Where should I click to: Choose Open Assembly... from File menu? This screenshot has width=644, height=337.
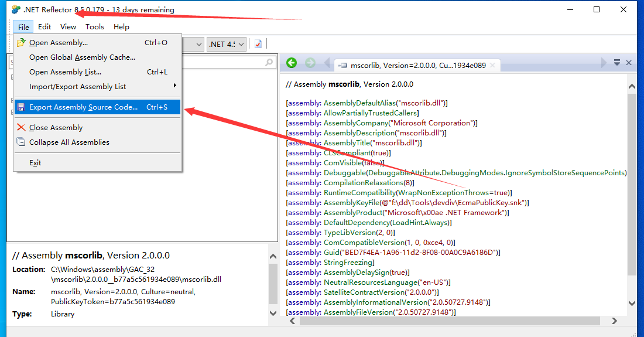click(97, 43)
